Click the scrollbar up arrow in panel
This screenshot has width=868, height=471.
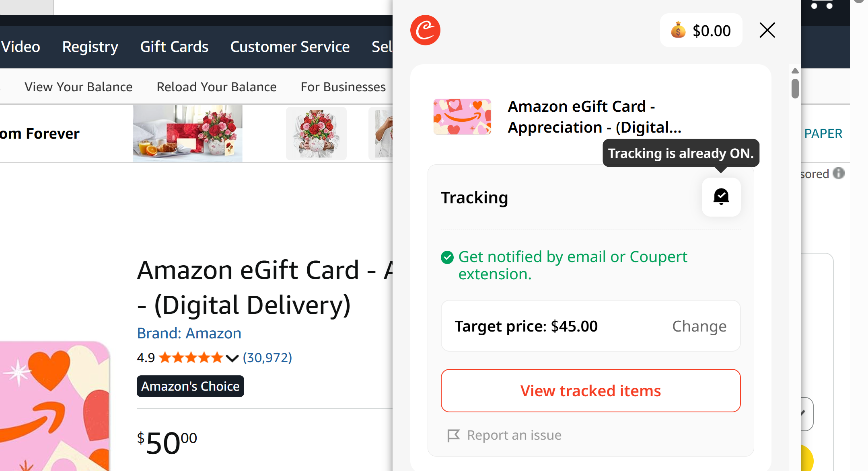(x=795, y=71)
